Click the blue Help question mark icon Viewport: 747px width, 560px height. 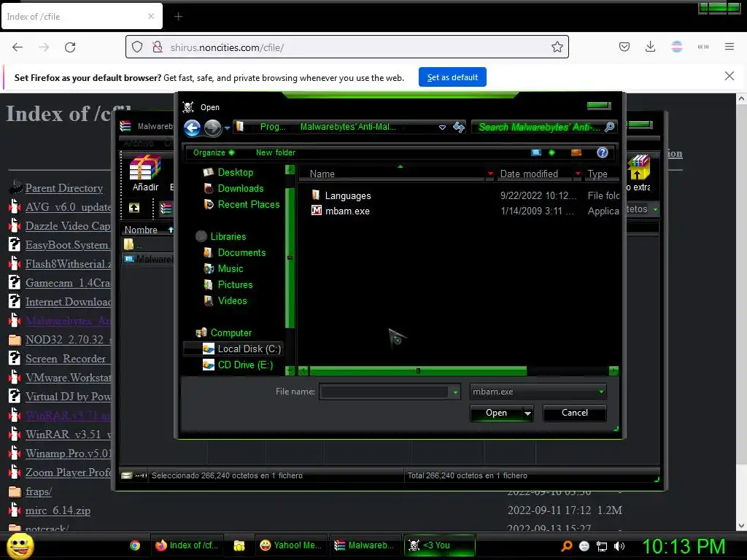pyautogui.click(x=602, y=152)
